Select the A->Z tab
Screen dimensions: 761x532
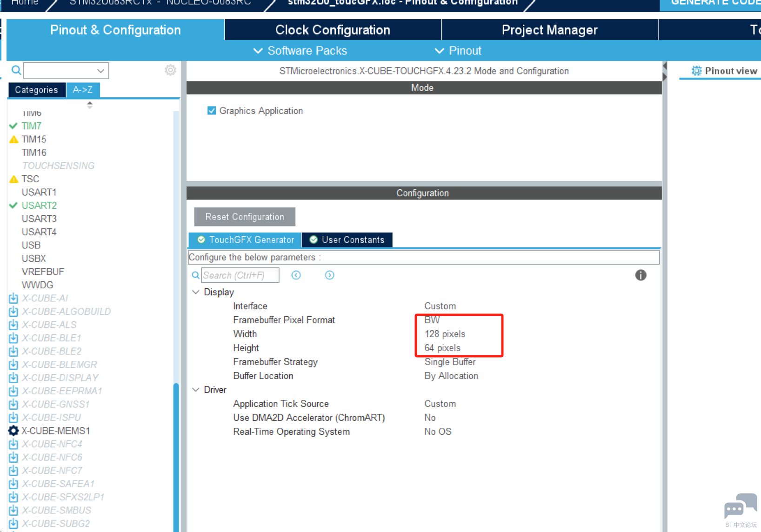pyautogui.click(x=83, y=90)
